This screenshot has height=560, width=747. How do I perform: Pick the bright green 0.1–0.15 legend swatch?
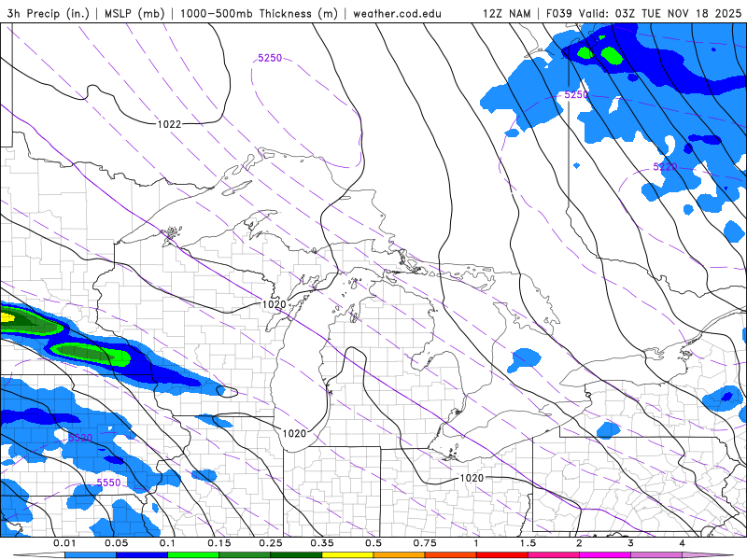click(x=193, y=555)
